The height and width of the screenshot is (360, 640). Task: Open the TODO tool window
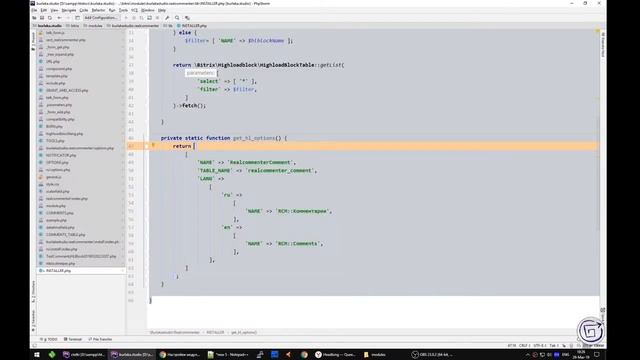[x=49, y=339]
